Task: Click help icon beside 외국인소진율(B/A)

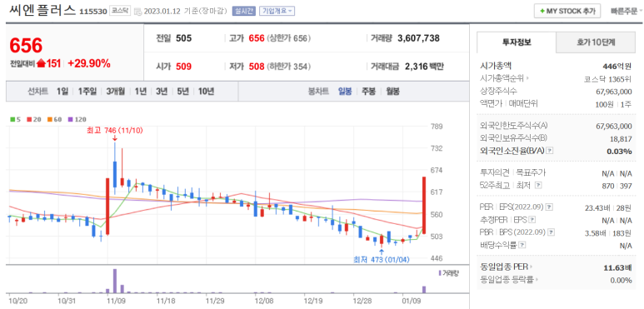Action: tap(550, 151)
